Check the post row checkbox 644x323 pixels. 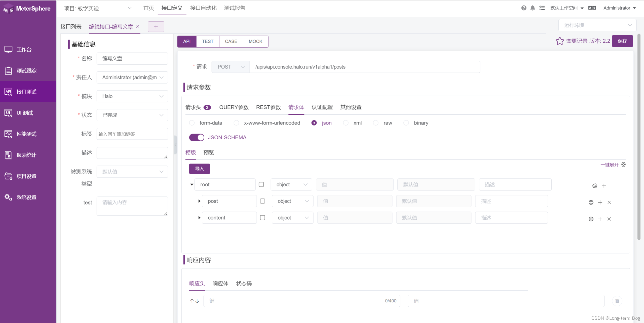pyautogui.click(x=262, y=201)
